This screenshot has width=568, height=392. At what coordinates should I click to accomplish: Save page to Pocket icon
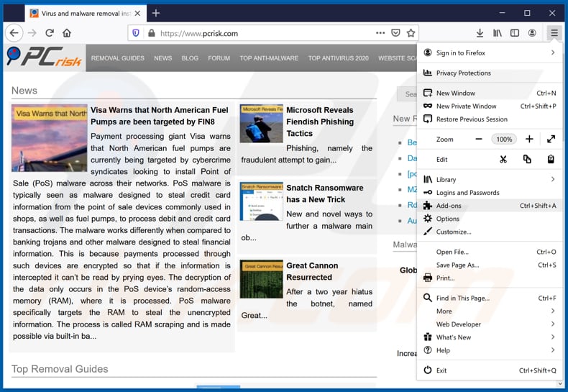click(395, 33)
